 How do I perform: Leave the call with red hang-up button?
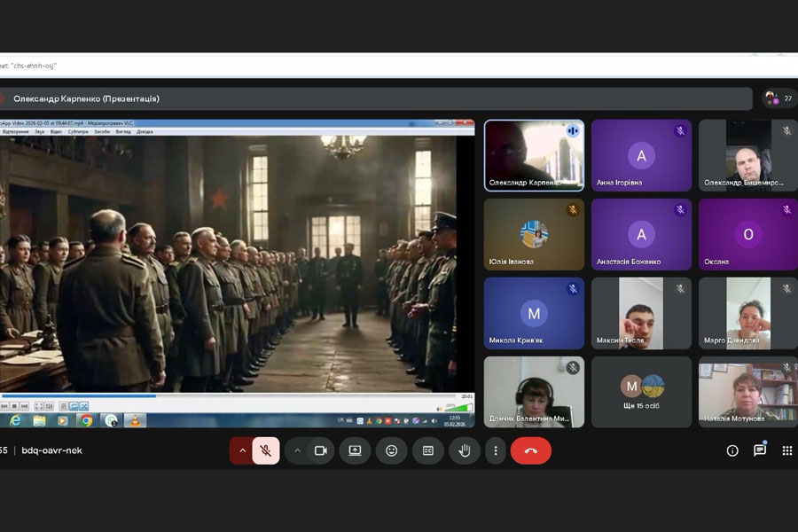click(x=530, y=450)
